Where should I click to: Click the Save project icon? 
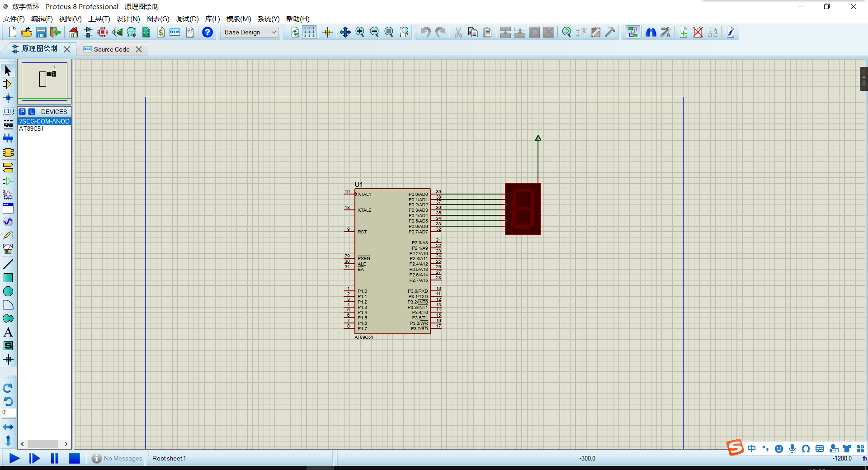tap(41, 32)
